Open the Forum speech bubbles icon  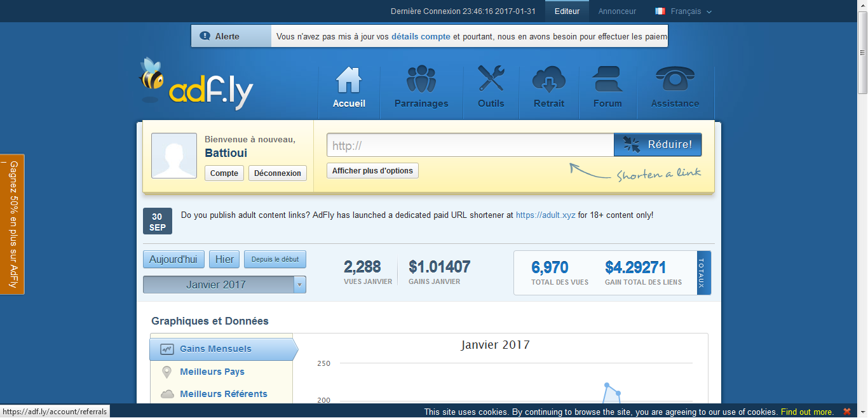click(x=607, y=79)
